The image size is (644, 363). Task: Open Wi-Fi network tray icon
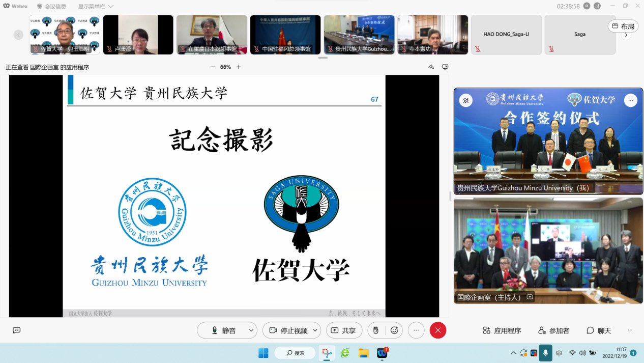(572, 353)
